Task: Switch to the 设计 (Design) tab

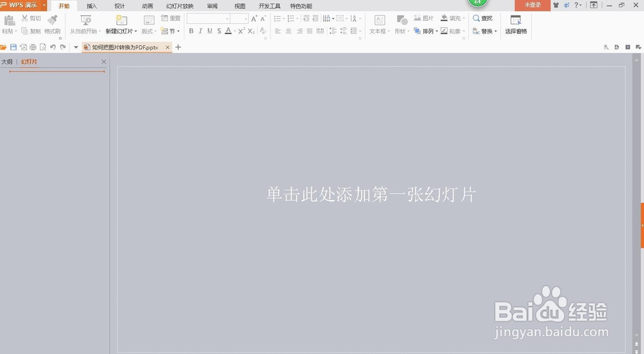Action: [x=120, y=6]
